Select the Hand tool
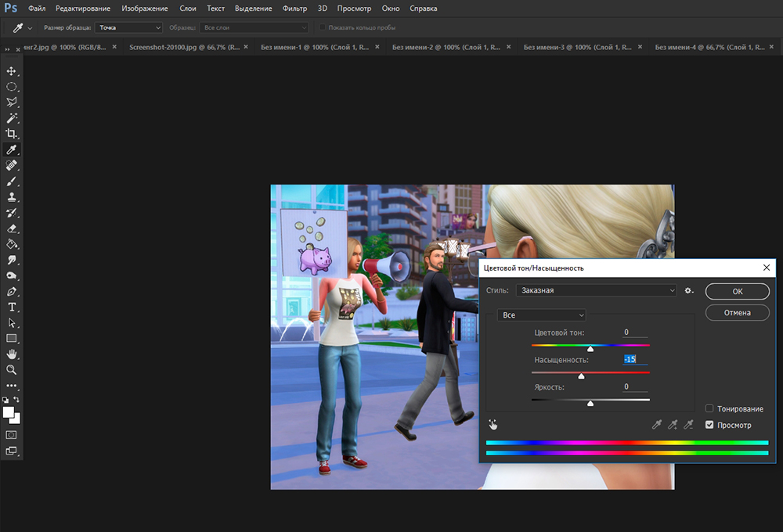Image resolution: width=783 pixels, height=532 pixels. [x=12, y=354]
